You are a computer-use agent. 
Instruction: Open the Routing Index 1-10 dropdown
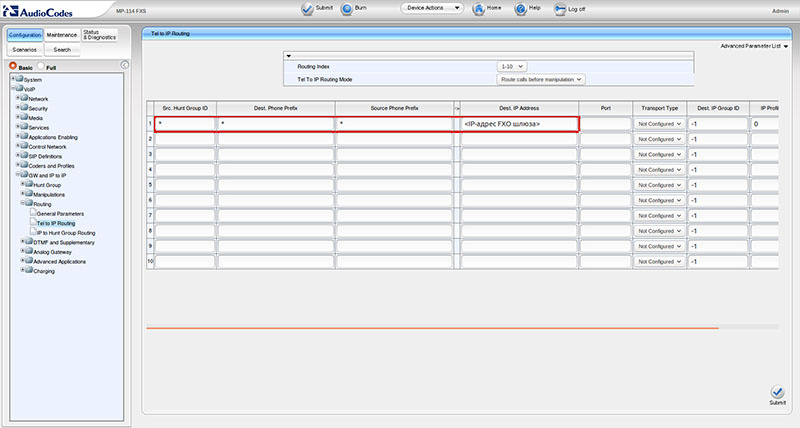point(511,67)
